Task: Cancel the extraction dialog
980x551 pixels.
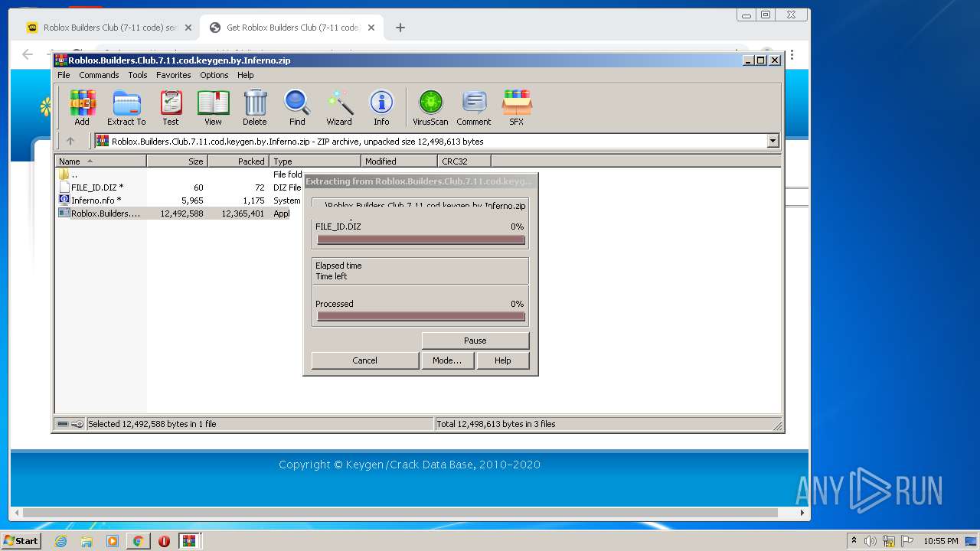Action: (x=364, y=360)
